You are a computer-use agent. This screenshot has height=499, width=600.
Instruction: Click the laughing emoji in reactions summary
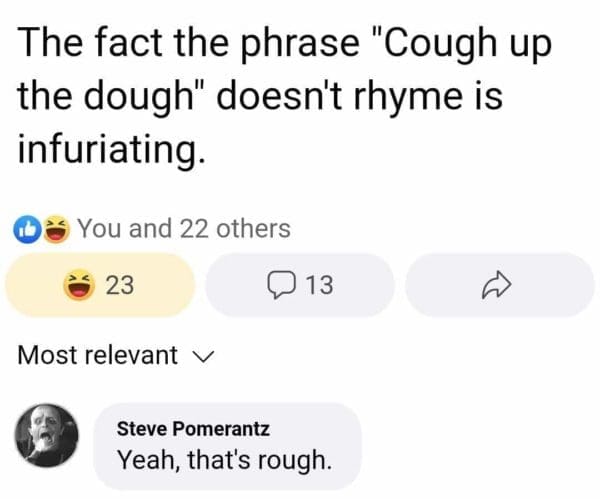[56, 229]
